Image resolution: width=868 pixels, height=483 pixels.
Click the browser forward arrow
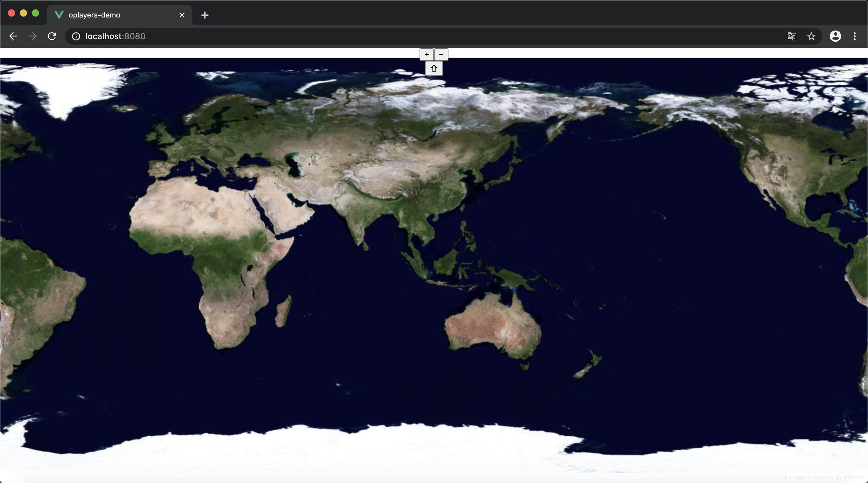33,36
